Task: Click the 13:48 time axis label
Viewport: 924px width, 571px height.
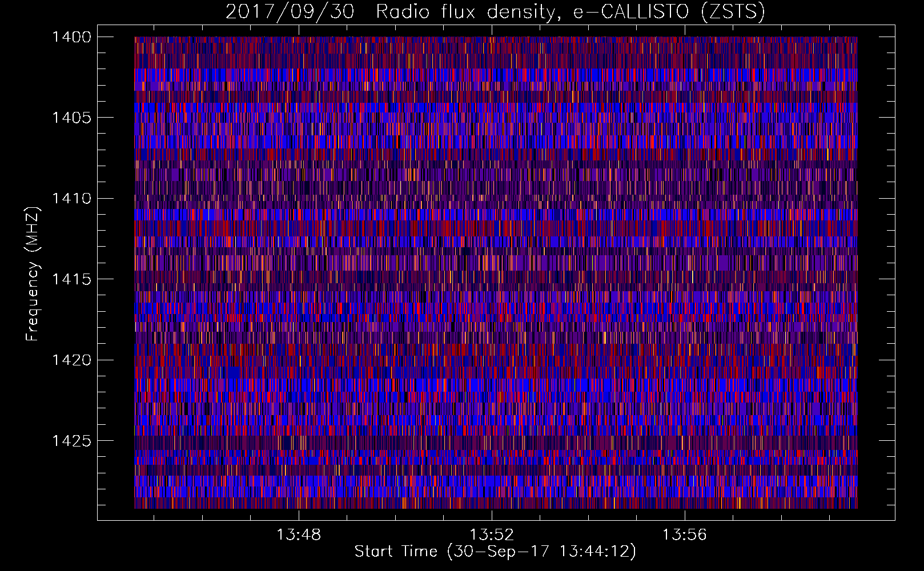Action: (299, 535)
